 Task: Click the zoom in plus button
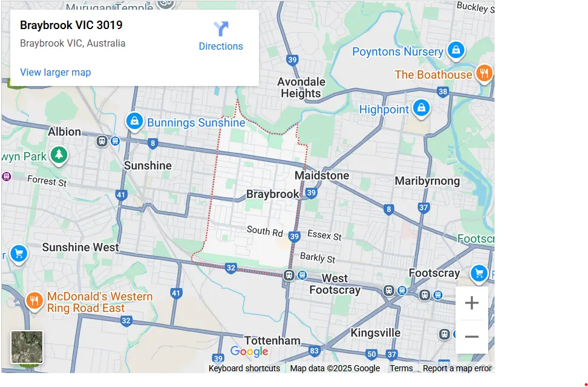coord(472,303)
